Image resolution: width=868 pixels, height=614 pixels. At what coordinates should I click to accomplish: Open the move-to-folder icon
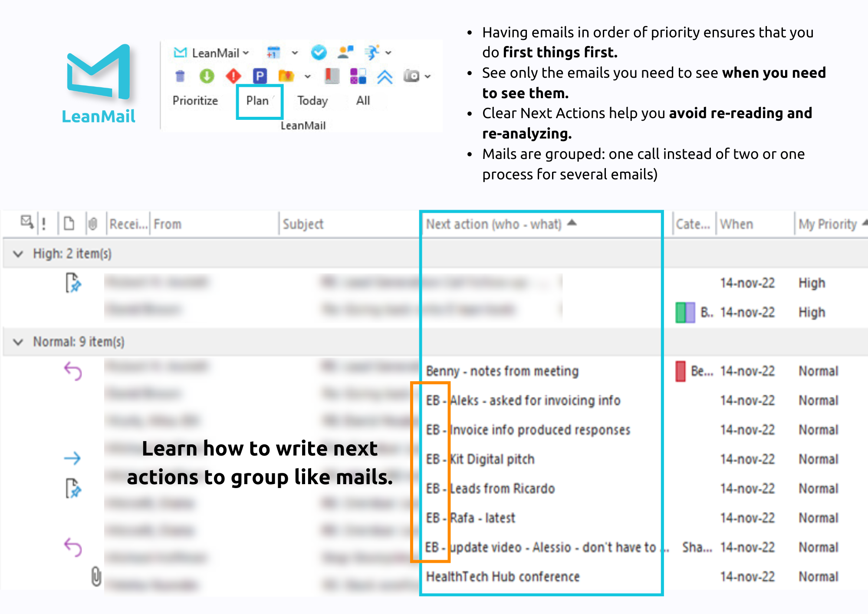pyautogui.click(x=286, y=76)
